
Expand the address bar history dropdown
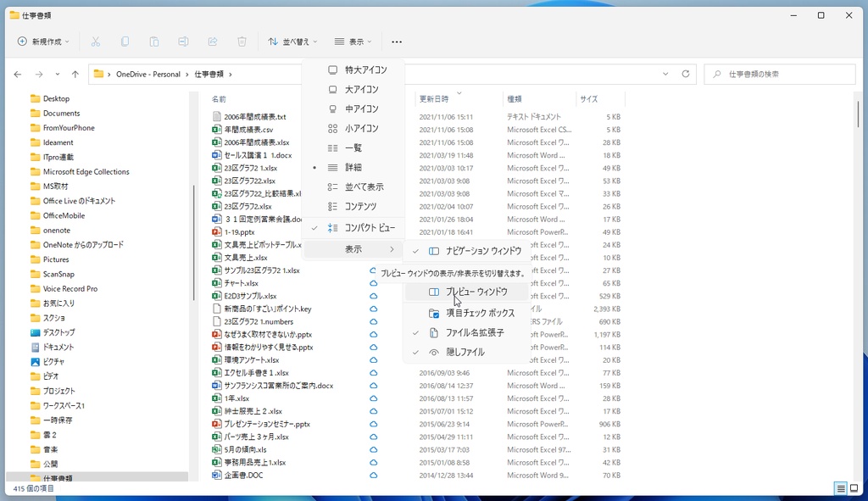[665, 74]
